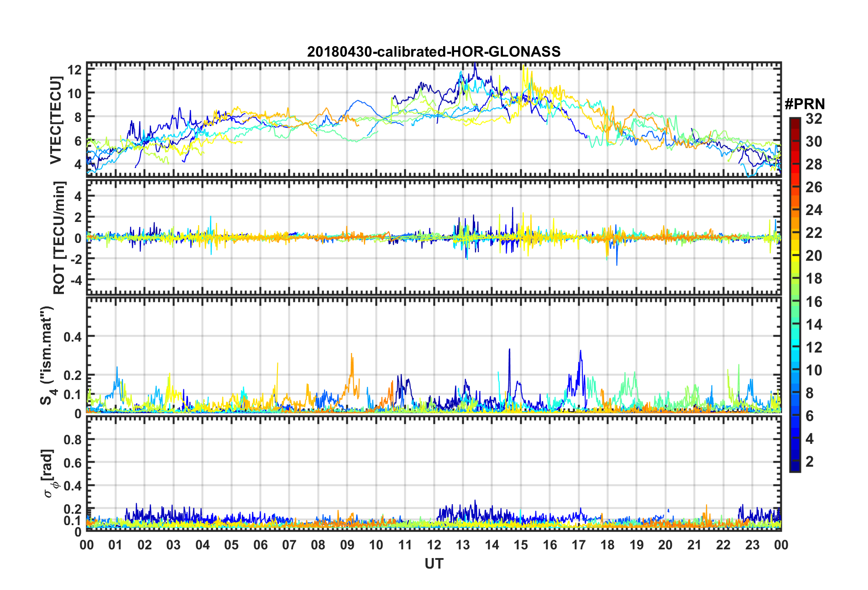Click x-axis tick label 23
Viewport: 868px width, 590px height.
point(752,545)
